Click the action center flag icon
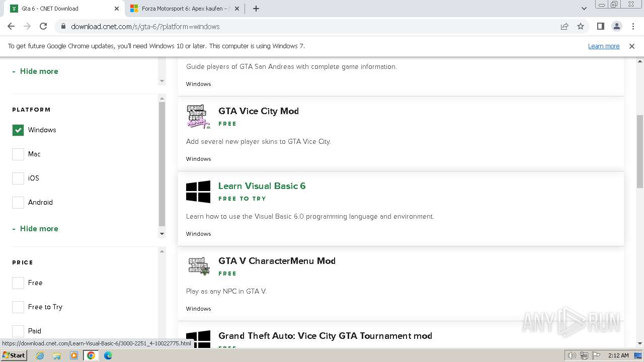This screenshot has width=644, height=362. click(x=595, y=355)
